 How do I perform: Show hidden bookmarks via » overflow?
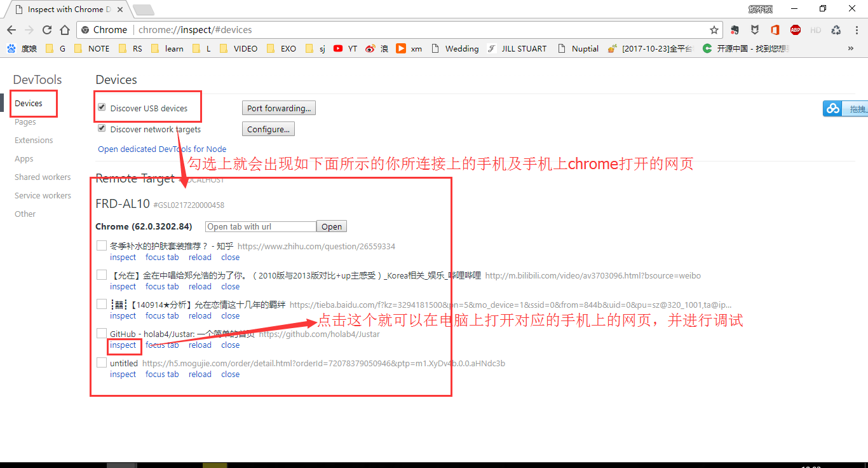pyautogui.click(x=851, y=48)
